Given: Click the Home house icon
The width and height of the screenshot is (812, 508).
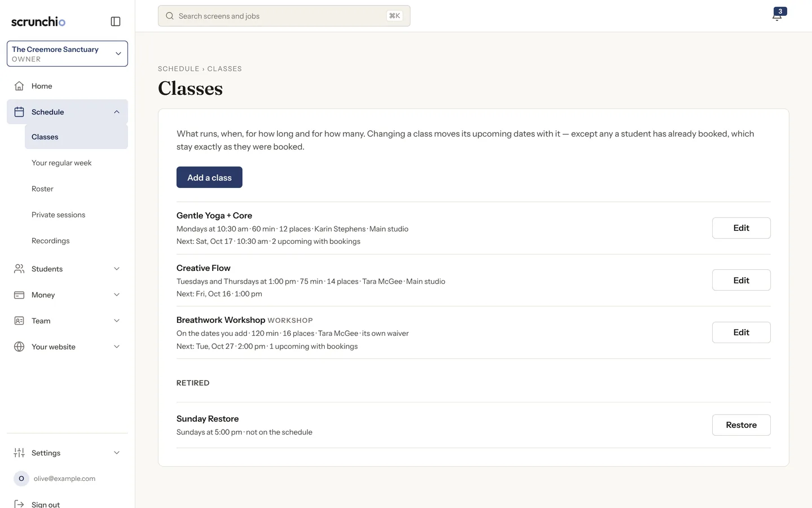Looking at the screenshot, I should [19, 86].
